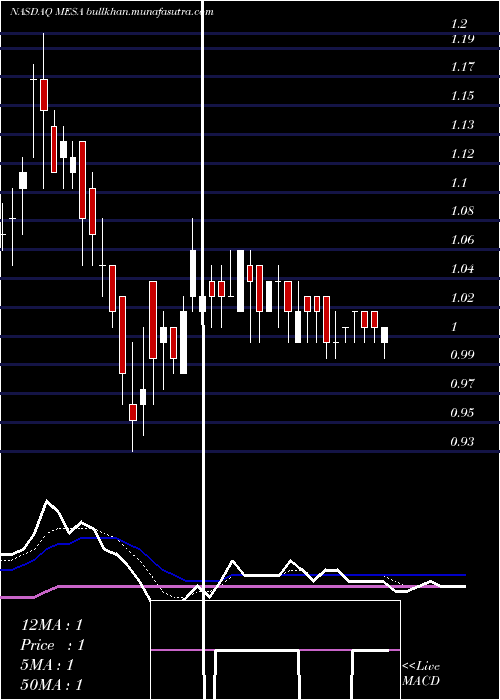The image size is (500, 700).
Task: Click the 0.99 price axis label
Action: coord(462,355)
